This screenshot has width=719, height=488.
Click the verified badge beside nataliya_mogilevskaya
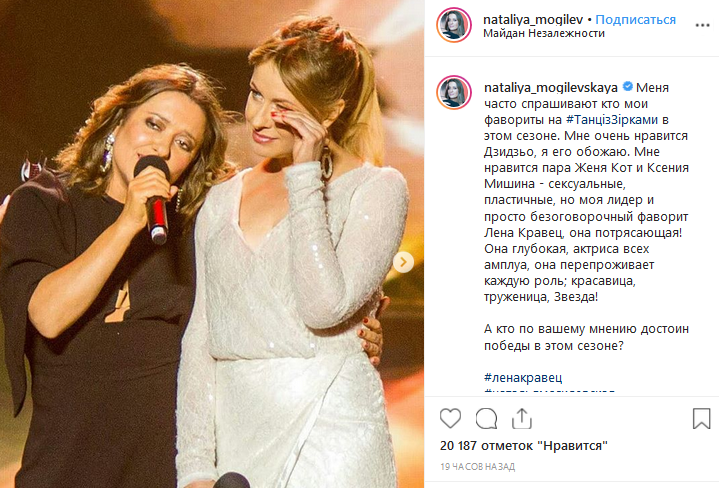click(627, 86)
